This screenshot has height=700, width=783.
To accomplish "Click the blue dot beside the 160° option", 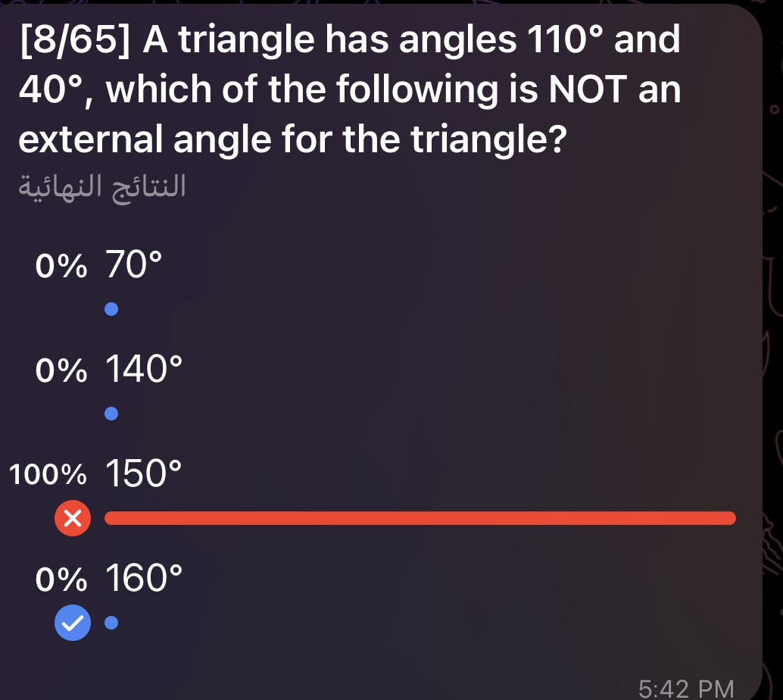I will coord(111,623).
